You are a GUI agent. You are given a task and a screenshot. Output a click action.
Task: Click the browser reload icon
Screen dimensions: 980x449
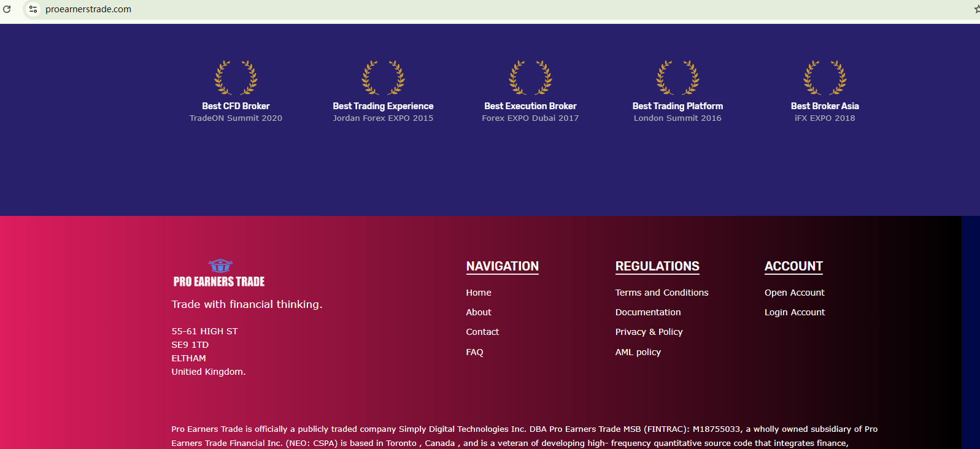[7, 9]
